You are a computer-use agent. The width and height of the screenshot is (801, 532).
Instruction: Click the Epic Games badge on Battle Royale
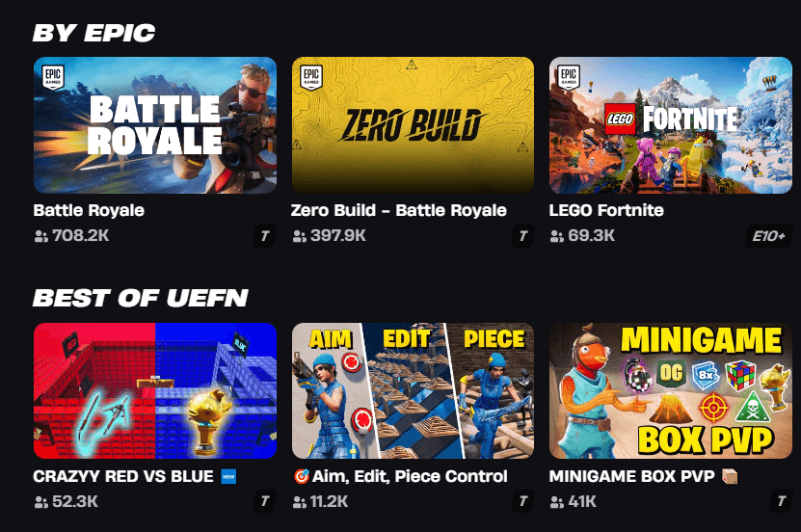pos(53,78)
